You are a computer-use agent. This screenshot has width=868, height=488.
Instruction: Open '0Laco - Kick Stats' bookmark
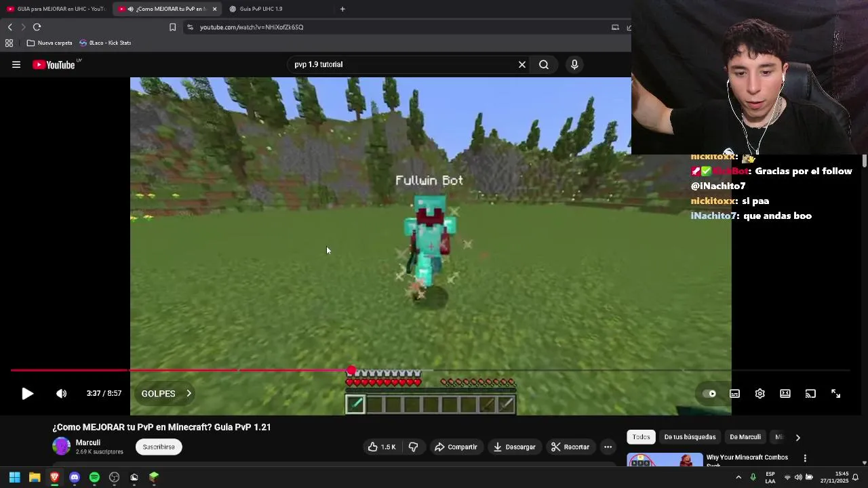(105, 43)
